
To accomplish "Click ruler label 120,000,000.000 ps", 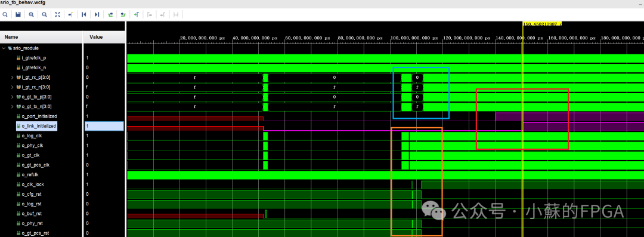I will pos(466,38).
